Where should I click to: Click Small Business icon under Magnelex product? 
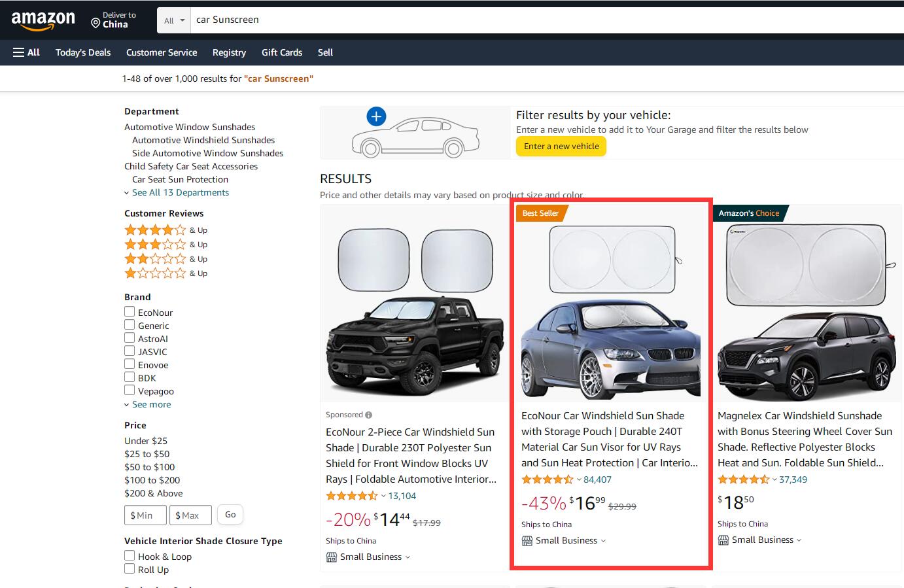pos(723,540)
